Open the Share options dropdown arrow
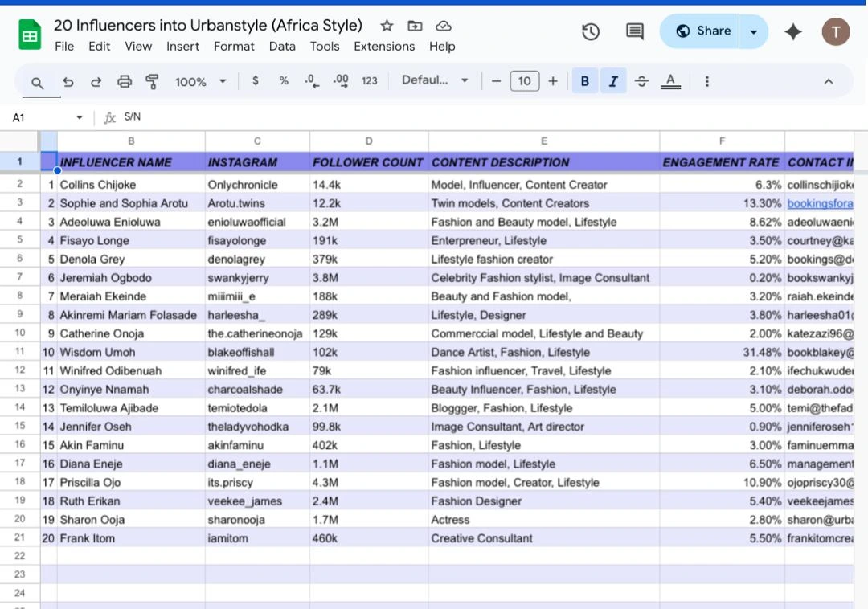Image resolution: width=868 pixels, height=609 pixels. click(754, 31)
